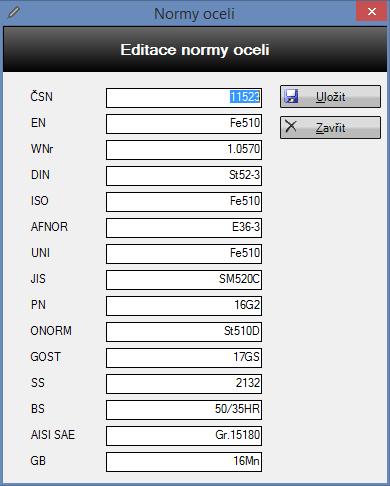Edit the ONORM field with St510D
Screen dimensions: 390x486
184,332
